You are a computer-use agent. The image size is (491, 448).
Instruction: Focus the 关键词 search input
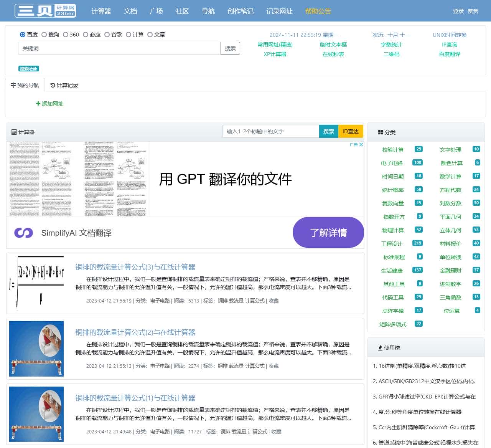click(x=119, y=48)
